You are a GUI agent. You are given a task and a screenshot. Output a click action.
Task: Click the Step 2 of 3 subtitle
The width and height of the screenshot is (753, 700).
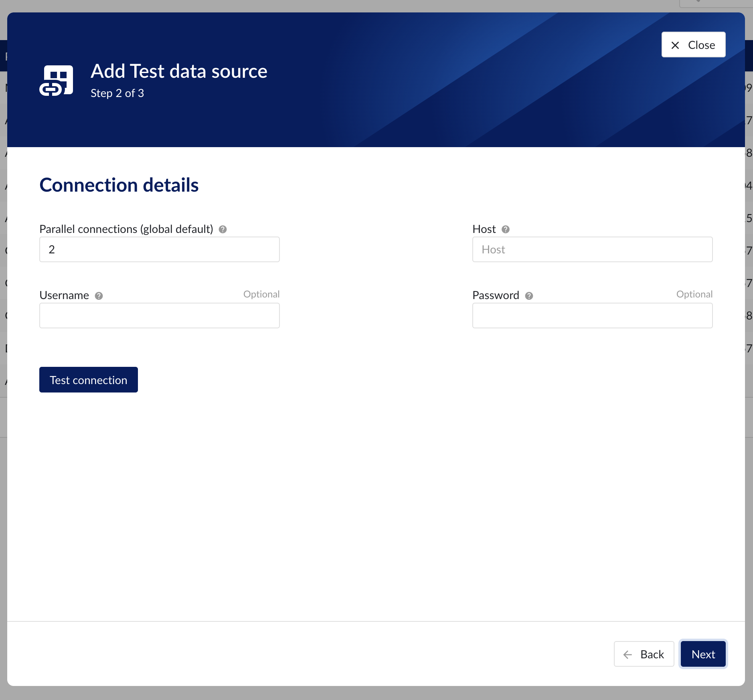coord(117,93)
